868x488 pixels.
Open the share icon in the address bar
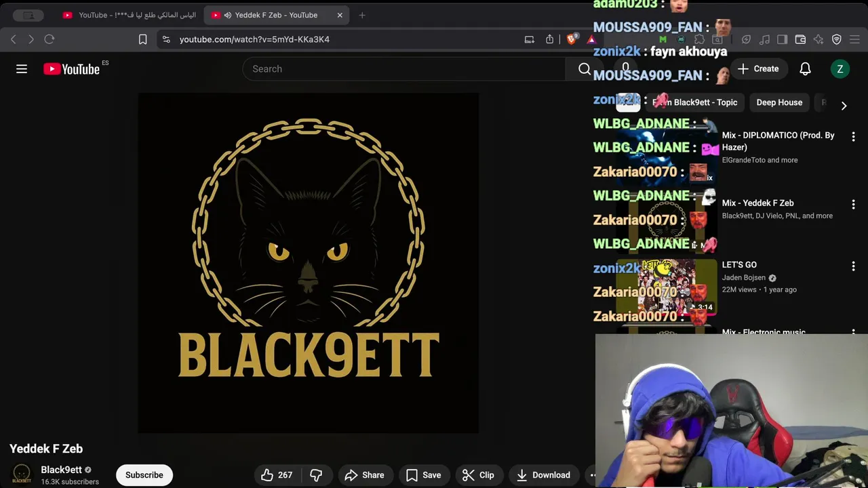[550, 39]
